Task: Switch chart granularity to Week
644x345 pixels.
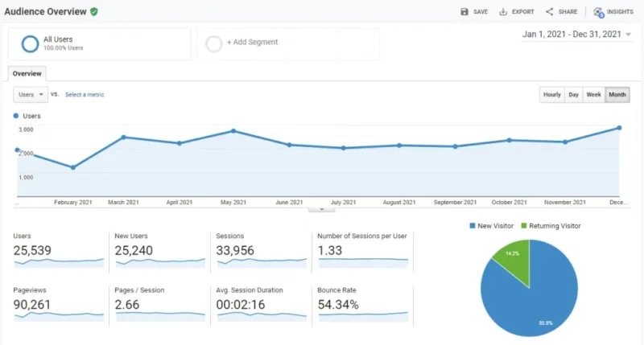Action: (593, 95)
